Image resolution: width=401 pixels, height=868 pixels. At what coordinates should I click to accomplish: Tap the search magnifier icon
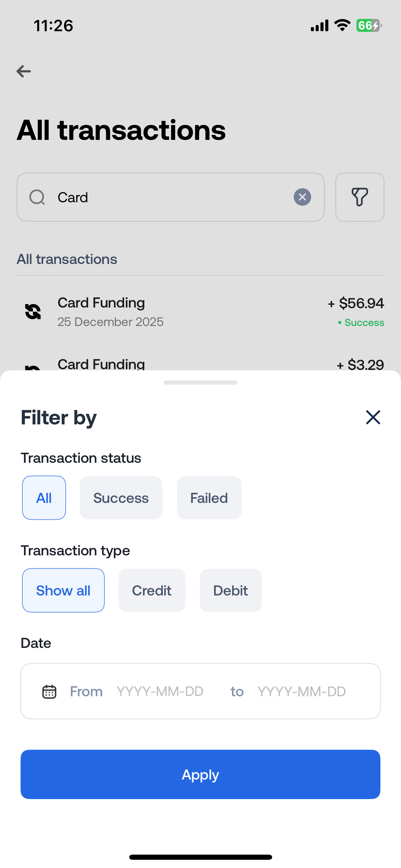pos(37,197)
